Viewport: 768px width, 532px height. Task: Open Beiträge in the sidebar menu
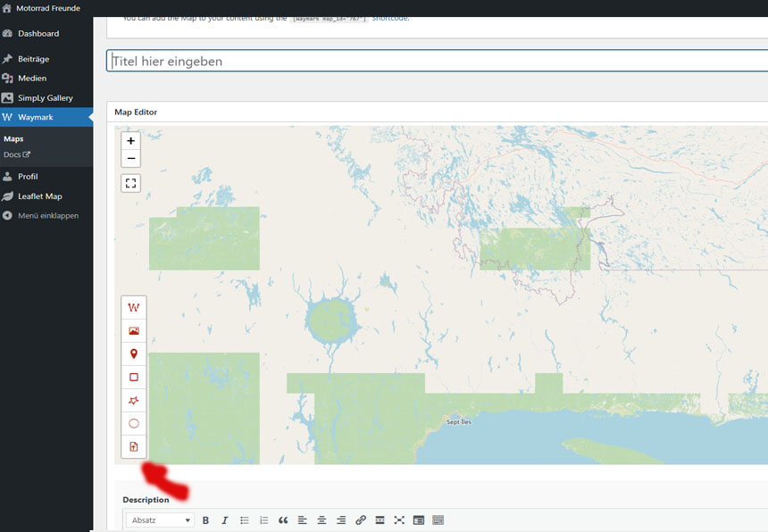(x=33, y=59)
